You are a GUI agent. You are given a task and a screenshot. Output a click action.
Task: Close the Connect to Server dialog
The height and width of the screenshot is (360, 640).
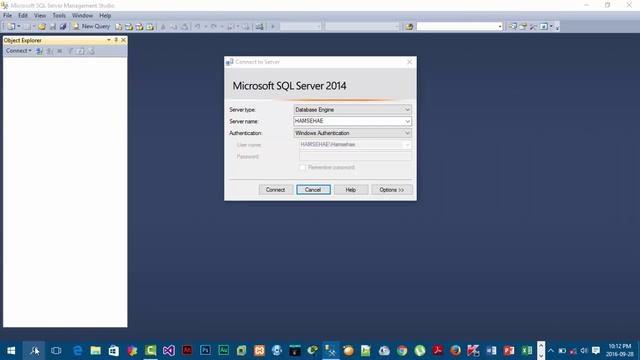[x=409, y=62]
